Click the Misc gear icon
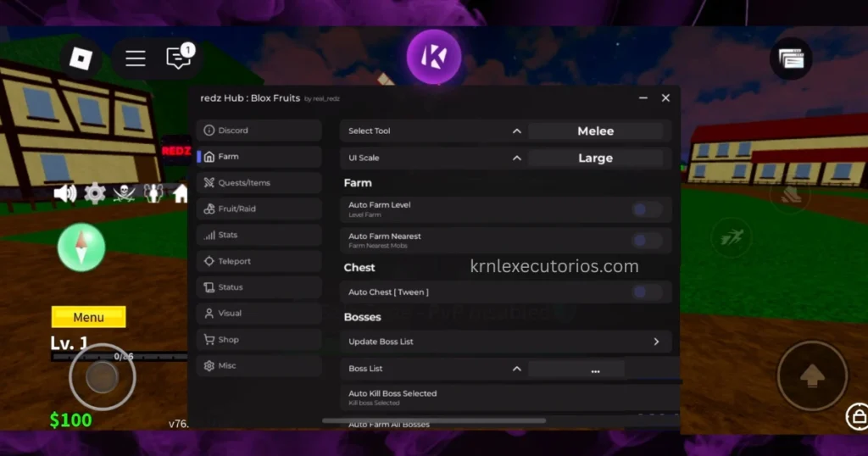The image size is (868, 456). pos(209,366)
